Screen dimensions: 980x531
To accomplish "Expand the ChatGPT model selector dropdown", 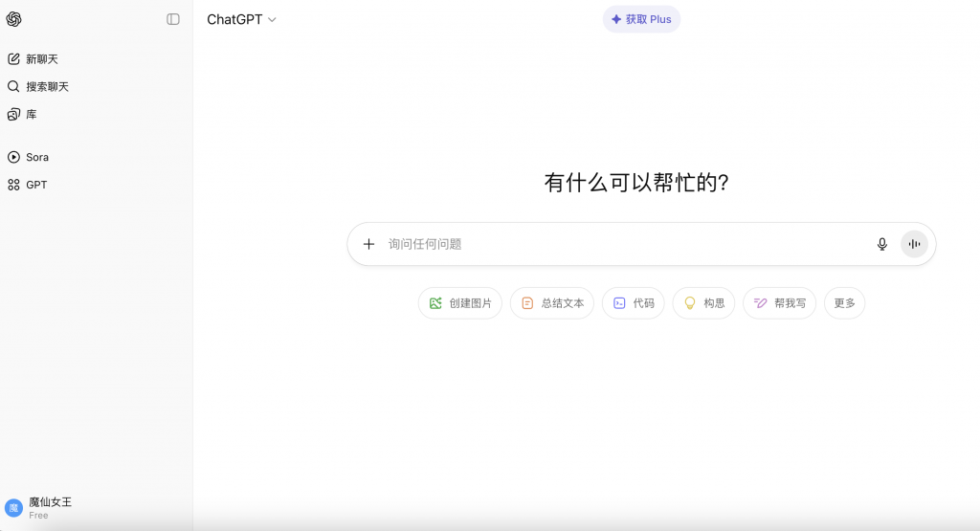I will coord(241,19).
